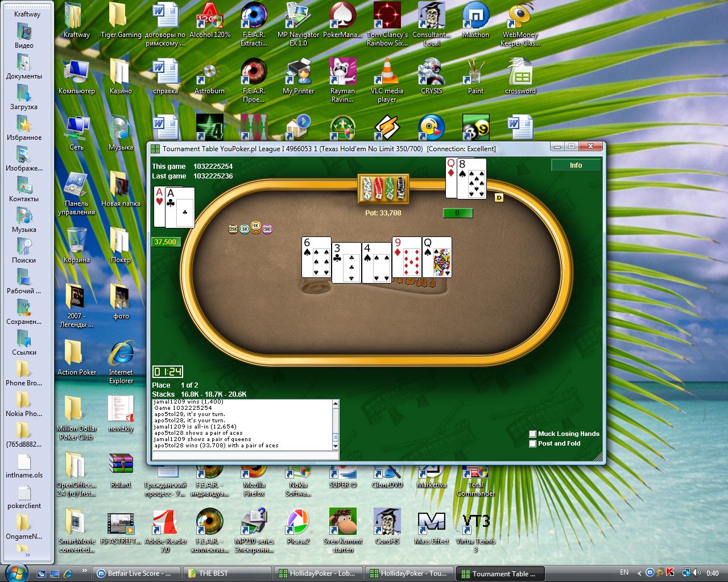Open the Казино folder
This screenshot has width=728, height=582.
(121, 77)
